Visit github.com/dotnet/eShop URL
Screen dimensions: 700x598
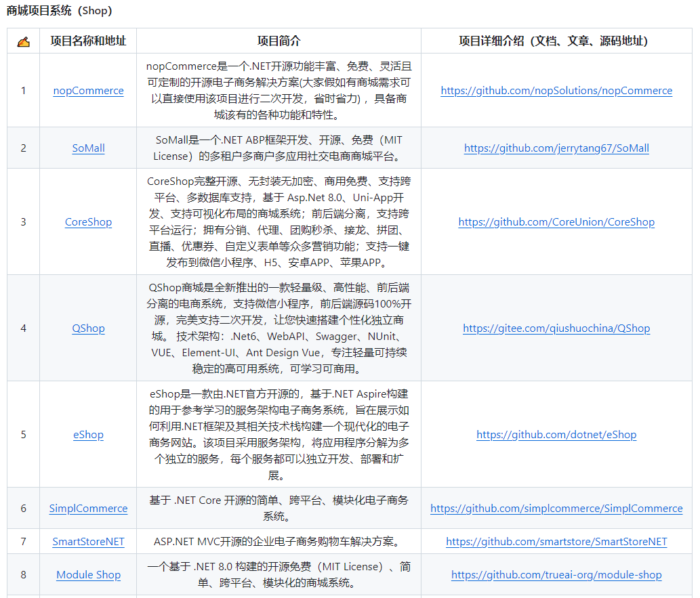tap(556, 434)
